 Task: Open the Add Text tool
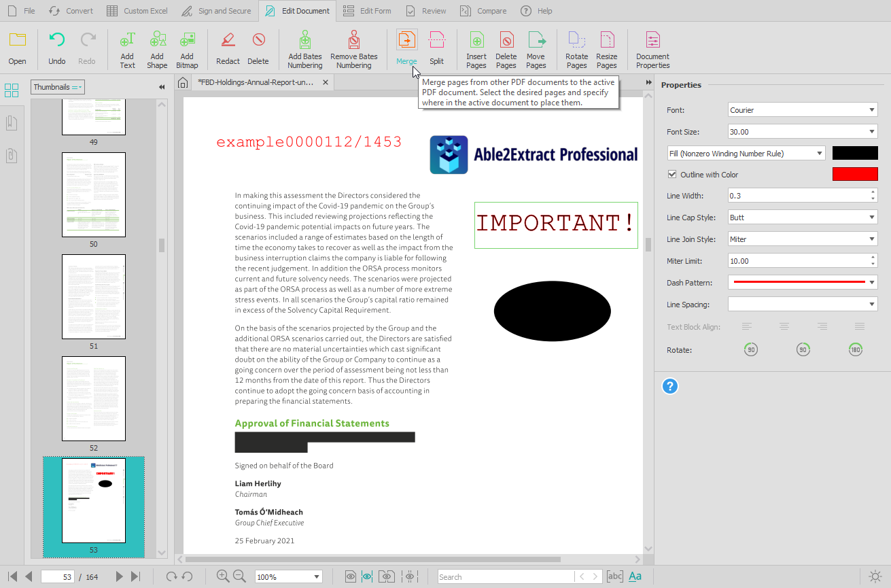tap(127, 46)
